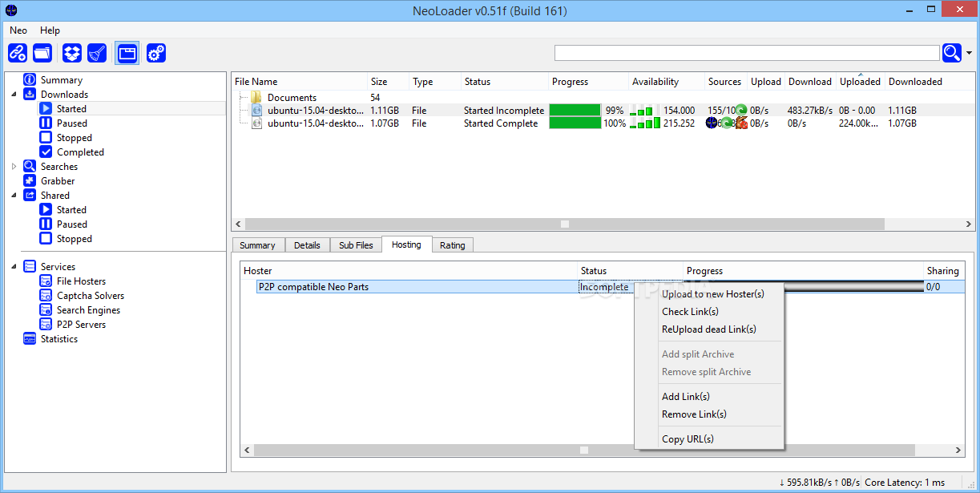980x493 pixels.
Task: Switch to the Hosting tab
Action: (406, 244)
